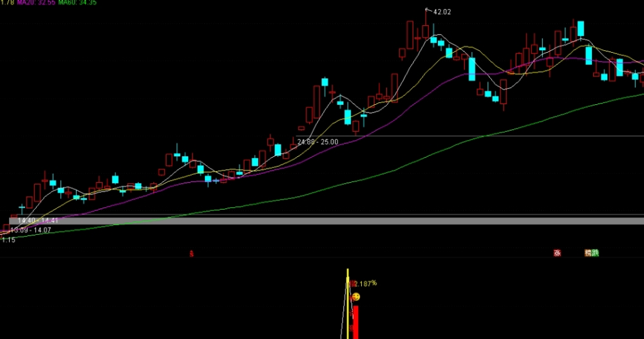Click the 13.09 - 14.07 gap label
The width and height of the screenshot is (644, 339).
[x=30, y=230]
